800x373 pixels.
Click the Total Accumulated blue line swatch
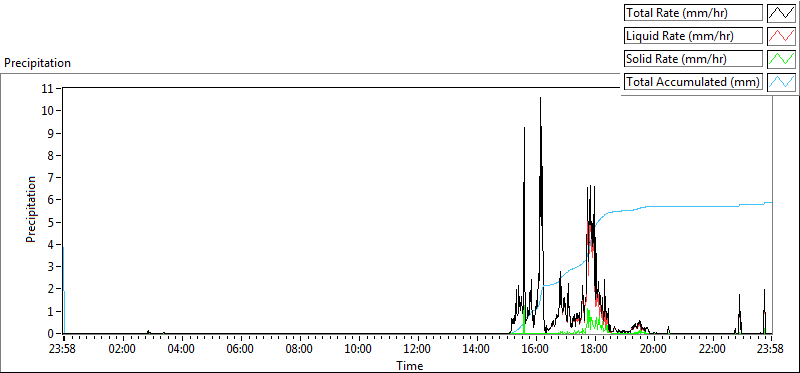point(782,82)
